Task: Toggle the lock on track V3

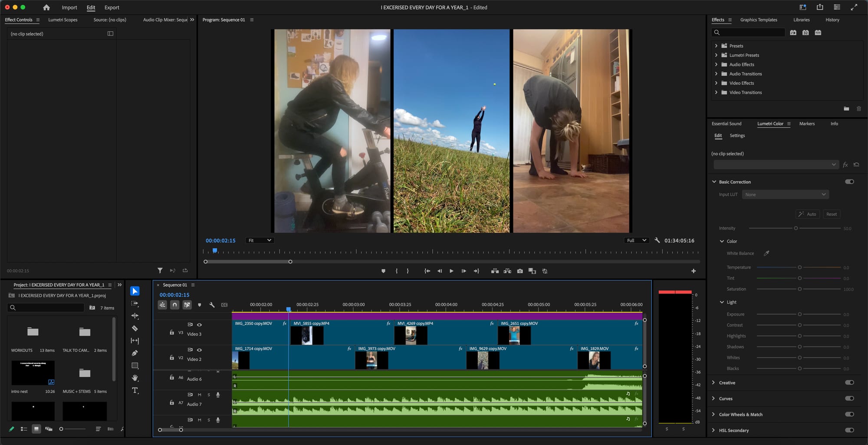Action: click(x=172, y=333)
